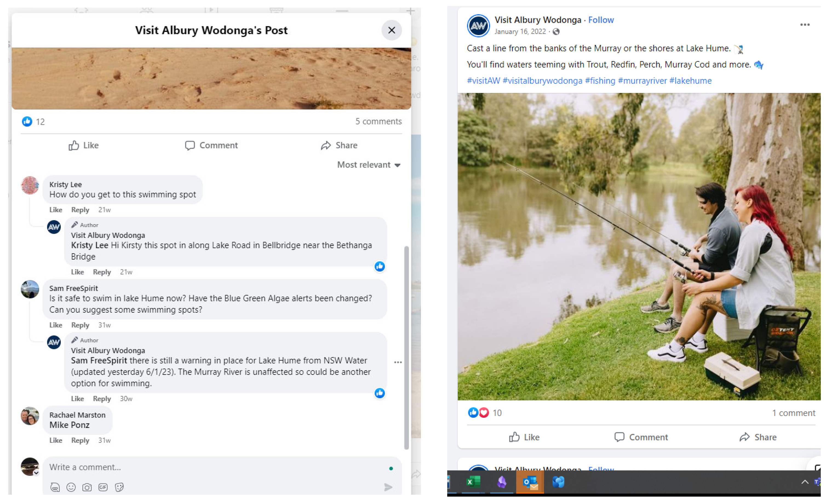Add a GIF to the comment
Image resolution: width=829 pixels, height=504 pixels.
pyautogui.click(x=103, y=487)
